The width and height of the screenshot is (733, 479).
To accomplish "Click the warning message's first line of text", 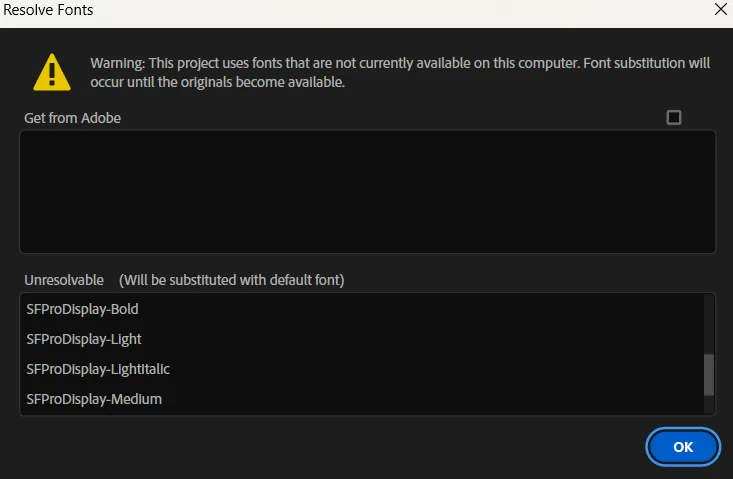I will tap(400, 63).
